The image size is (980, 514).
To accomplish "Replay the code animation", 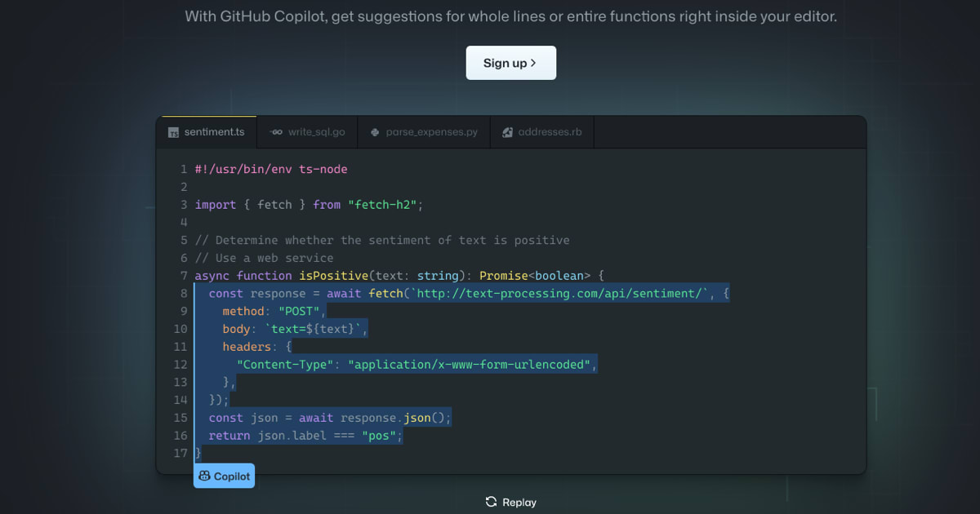I will [x=510, y=502].
